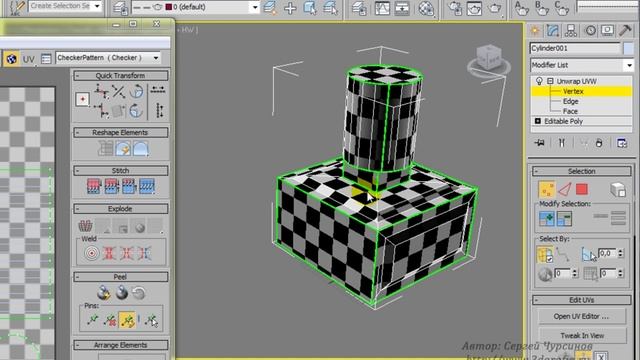640x360 pixels.
Task: Click the Weld Selected icon next to Target Weld
Action: coord(109,253)
